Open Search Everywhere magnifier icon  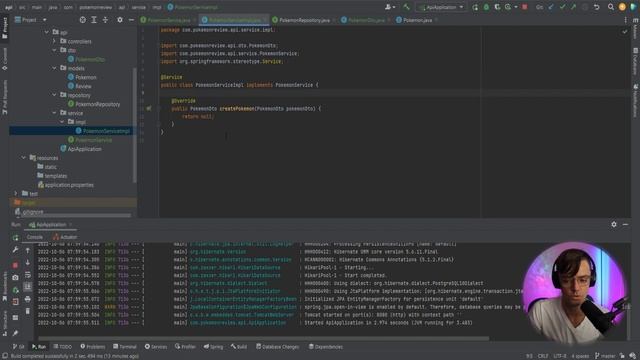pos(611,7)
